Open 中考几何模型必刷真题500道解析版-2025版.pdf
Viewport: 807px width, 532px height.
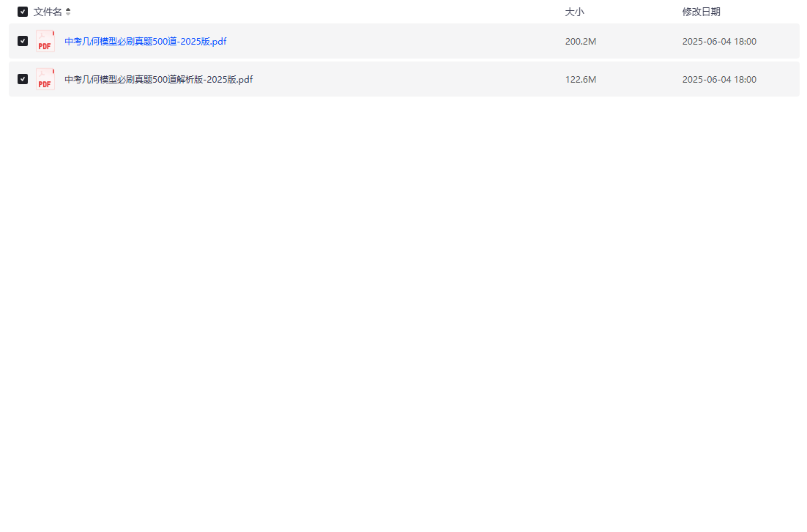pyautogui.click(x=158, y=80)
